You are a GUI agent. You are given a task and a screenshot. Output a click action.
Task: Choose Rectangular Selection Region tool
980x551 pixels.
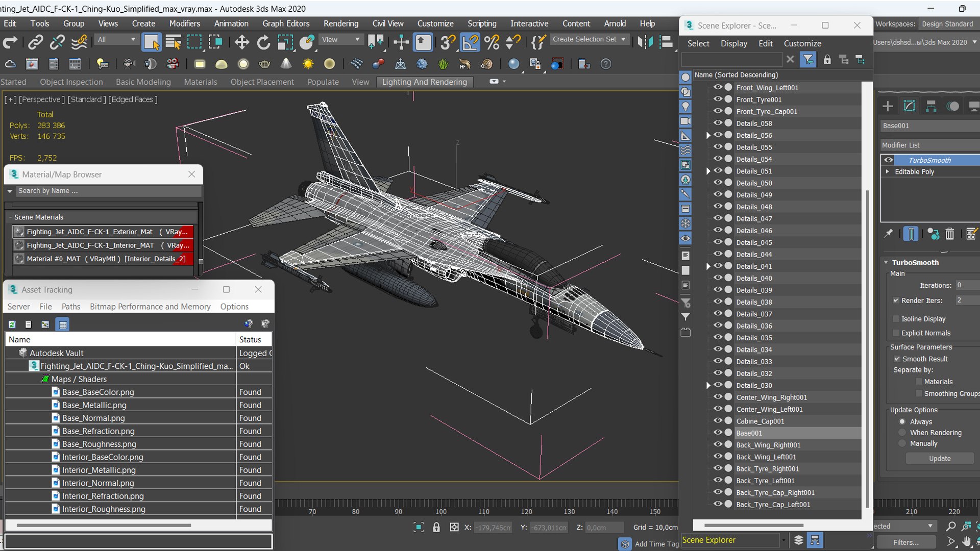(194, 42)
